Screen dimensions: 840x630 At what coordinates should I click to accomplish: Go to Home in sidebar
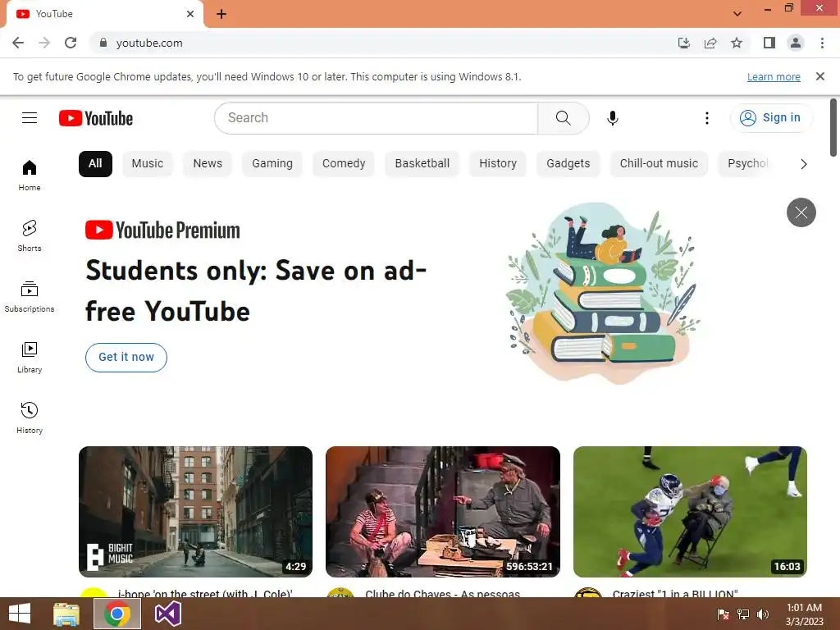[x=30, y=176]
